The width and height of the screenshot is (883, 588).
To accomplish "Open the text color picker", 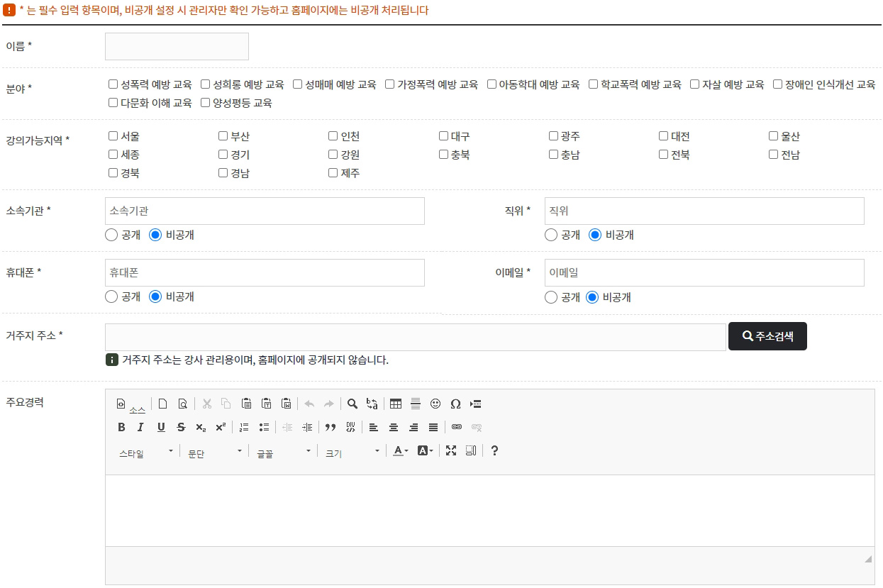I will [401, 450].
